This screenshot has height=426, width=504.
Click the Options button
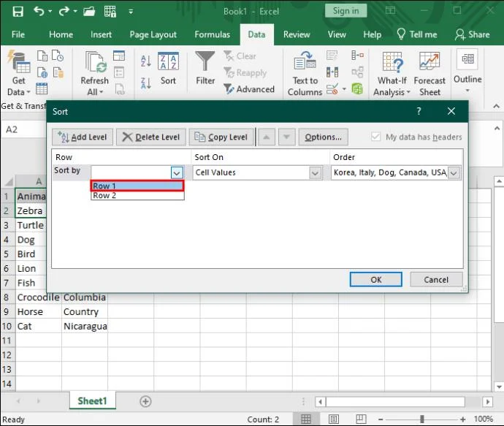[x=323, y=137]
